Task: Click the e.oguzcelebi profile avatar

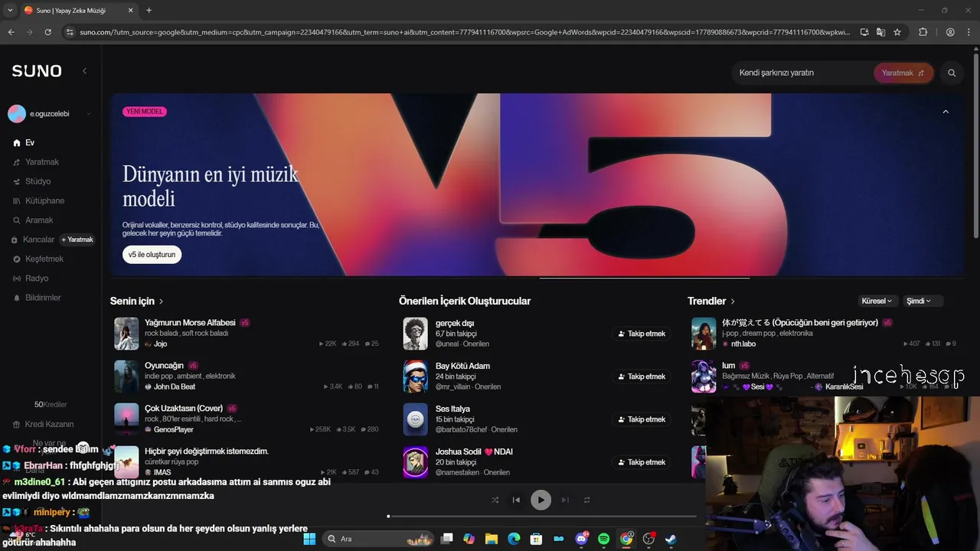Action: pos(17,114)
